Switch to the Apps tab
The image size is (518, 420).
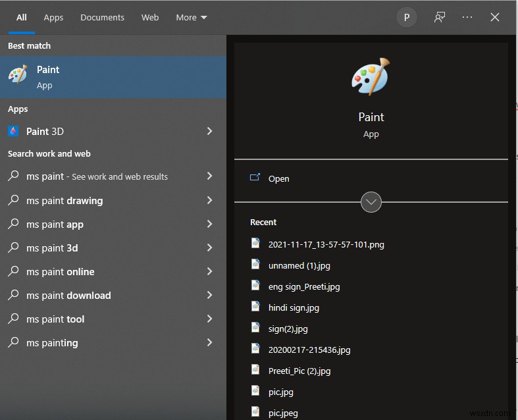[x=53, y=18]
